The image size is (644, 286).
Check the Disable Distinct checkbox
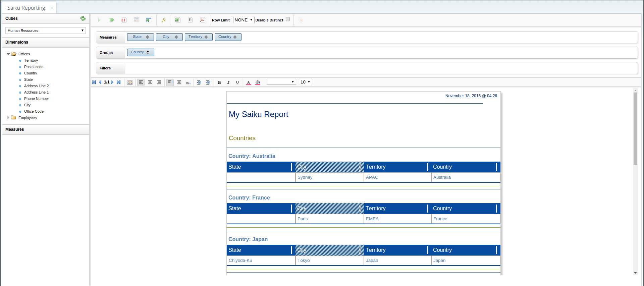288,19
